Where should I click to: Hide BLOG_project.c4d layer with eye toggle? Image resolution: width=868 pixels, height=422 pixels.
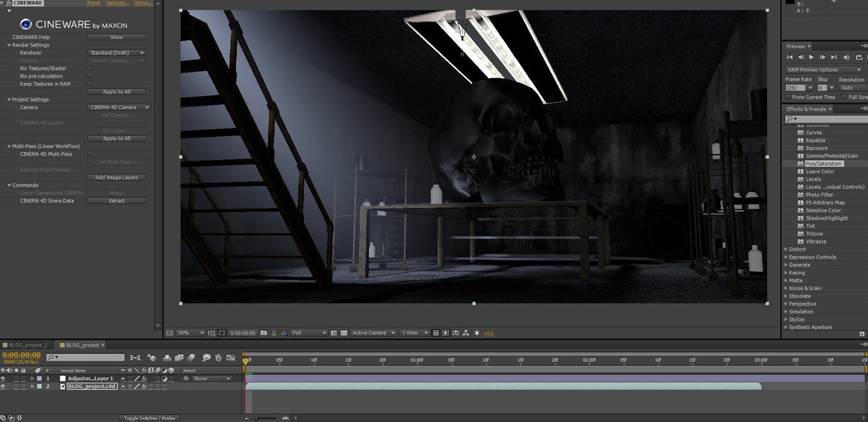[3, 386]
